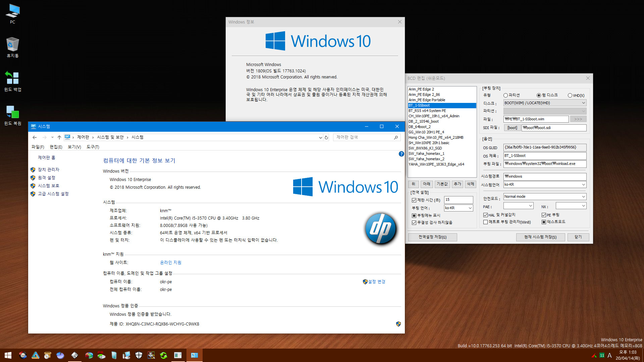Open the colorful disk with checkmark taskbar icon
Image resolution: width=644 pixels, height=362 pixels.
(89, 355)
